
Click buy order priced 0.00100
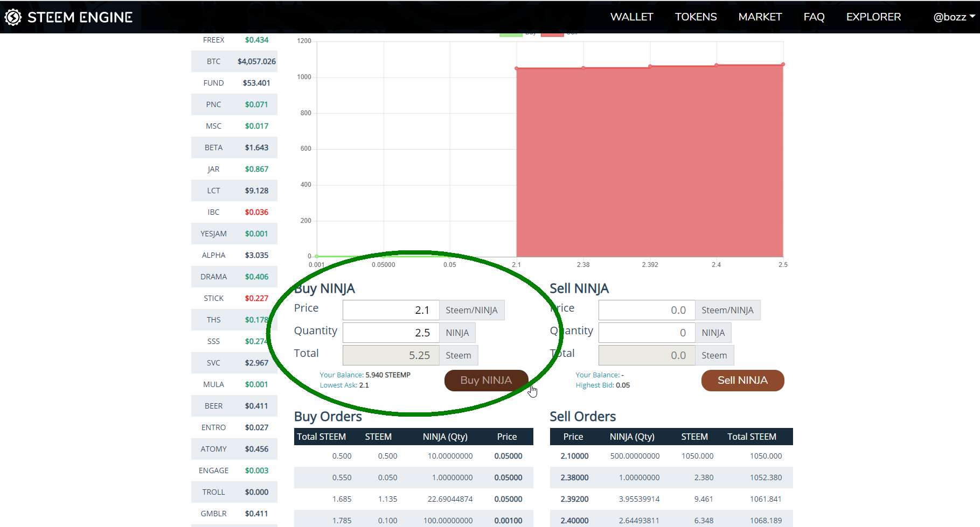(414, 518)
